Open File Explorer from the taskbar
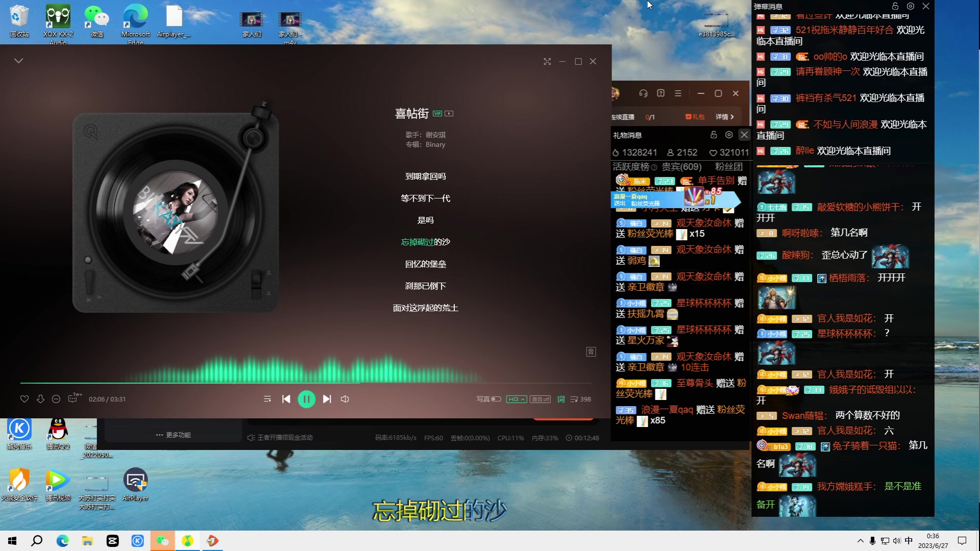Image resolution: width=980 pixels, height=551 pixels. tap(88, 541)
